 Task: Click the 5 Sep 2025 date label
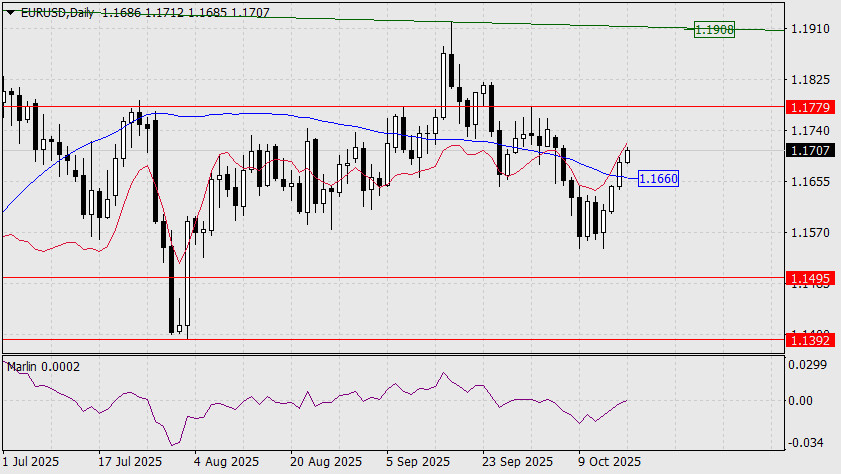tap(418, 462)
